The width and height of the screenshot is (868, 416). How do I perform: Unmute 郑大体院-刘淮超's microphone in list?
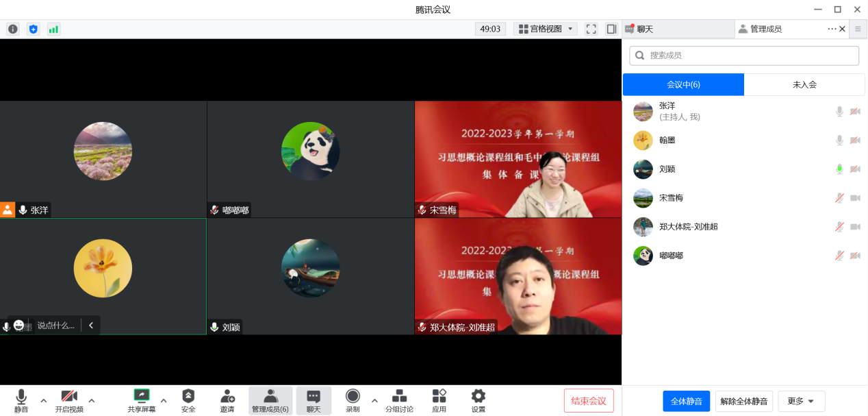point(839,226)
